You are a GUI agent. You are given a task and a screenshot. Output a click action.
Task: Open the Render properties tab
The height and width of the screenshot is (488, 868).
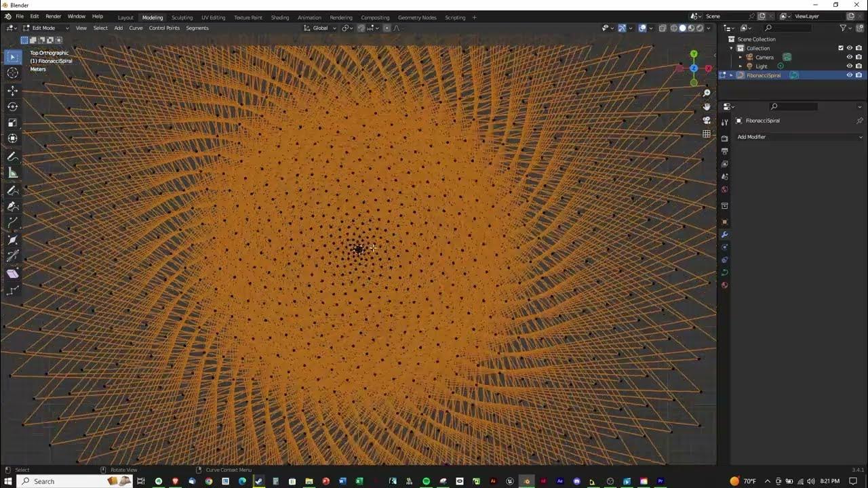(x=724, y=138)
